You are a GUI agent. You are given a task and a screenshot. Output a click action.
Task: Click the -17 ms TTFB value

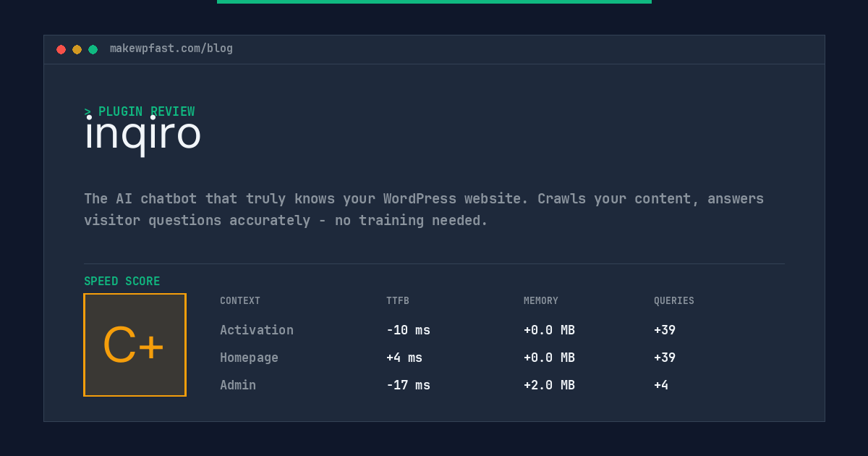coord(408,385)
